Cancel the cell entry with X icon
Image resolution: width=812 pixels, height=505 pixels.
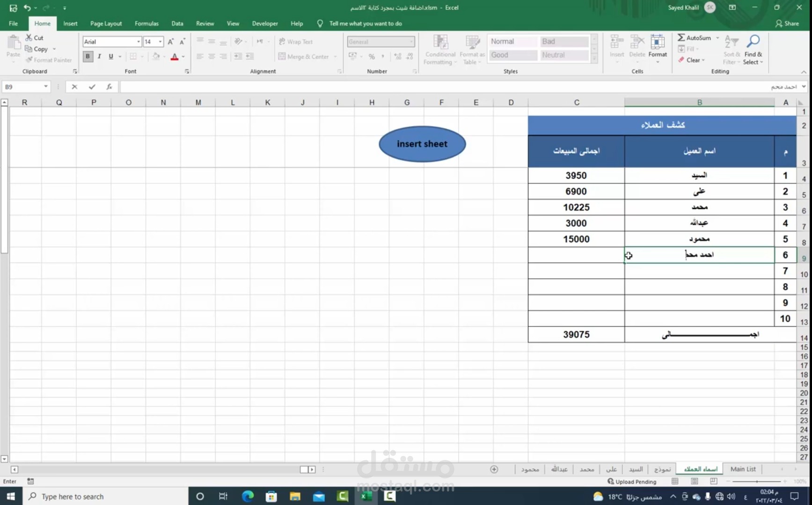coord(74,87)
